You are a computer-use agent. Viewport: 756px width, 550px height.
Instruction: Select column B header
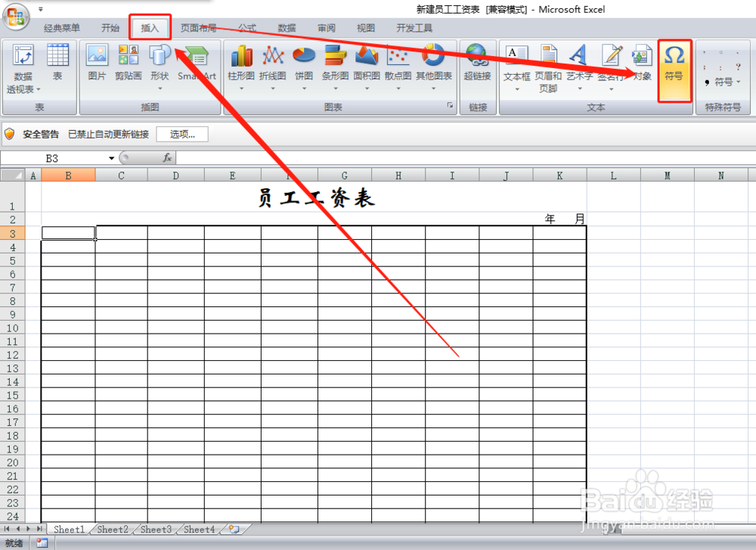pyautogui.click(x=68, y=175)
